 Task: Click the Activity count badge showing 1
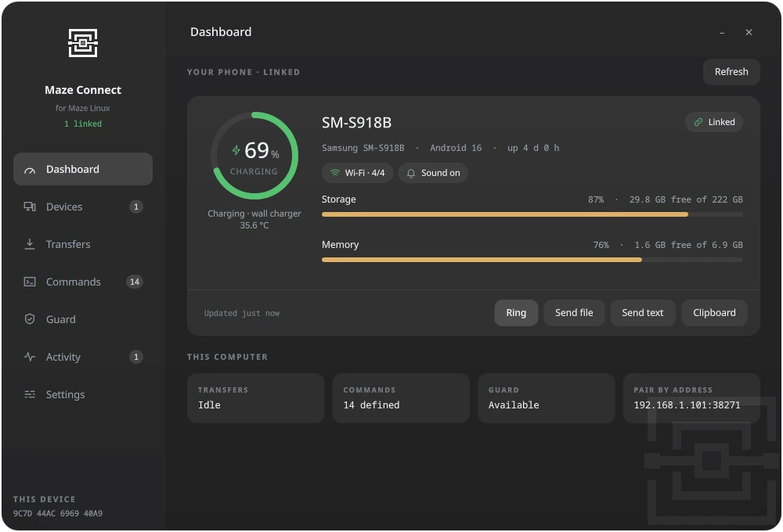pos(135,357)
